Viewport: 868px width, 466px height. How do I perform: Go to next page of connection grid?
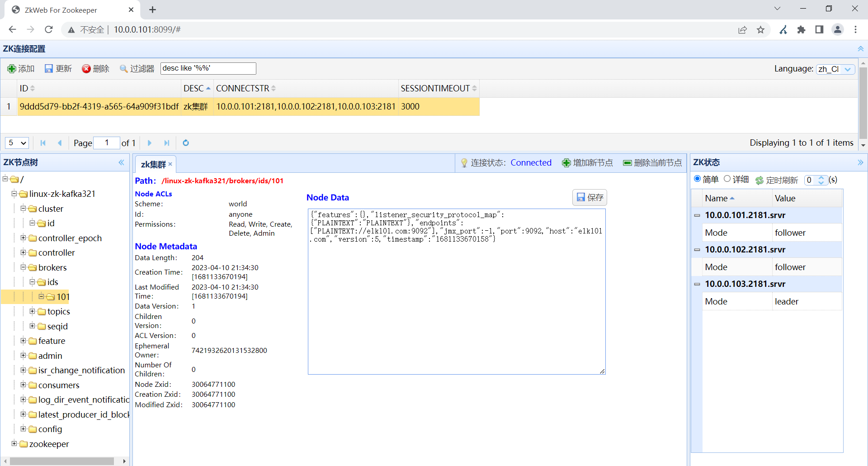[150, 143]
